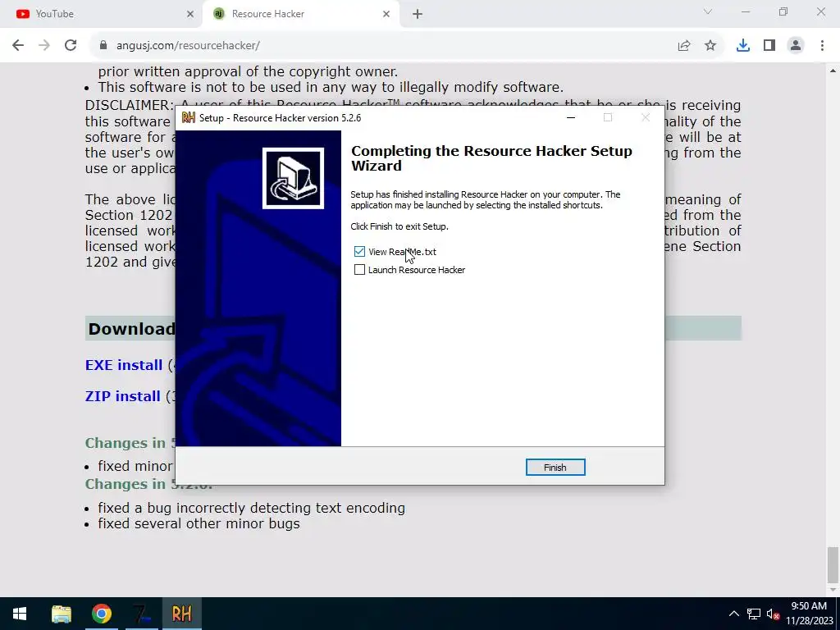This screenshot has width=840, height=630.
Task: Close the YouTube tab
Action: (x=190, y=14)
